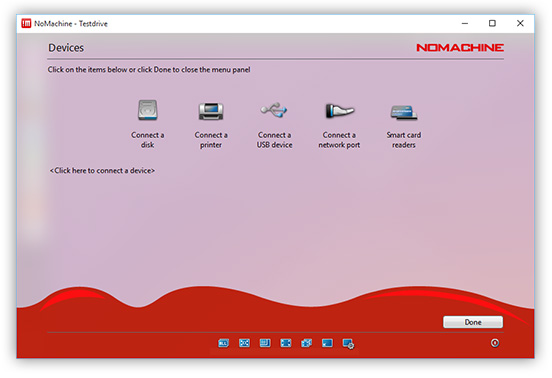
Task: Click the multi-monitor fullscreen icon
Action: (x=306, y=343)
